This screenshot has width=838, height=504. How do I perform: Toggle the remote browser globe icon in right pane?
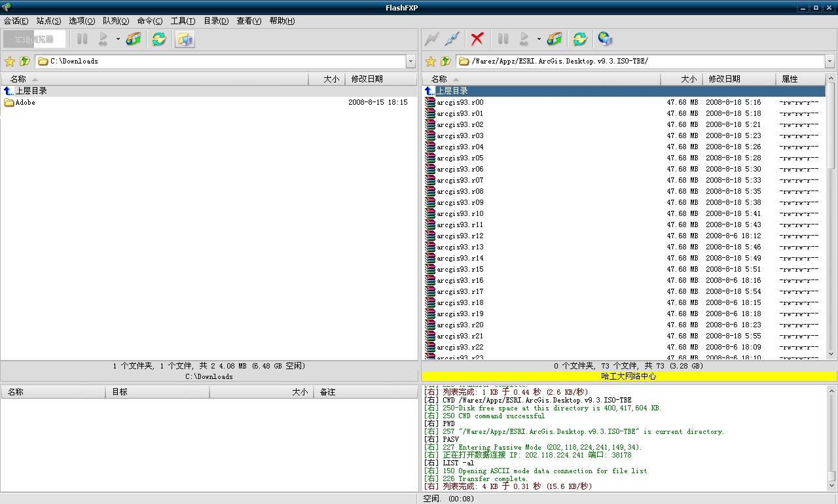[x=606, y=39]
